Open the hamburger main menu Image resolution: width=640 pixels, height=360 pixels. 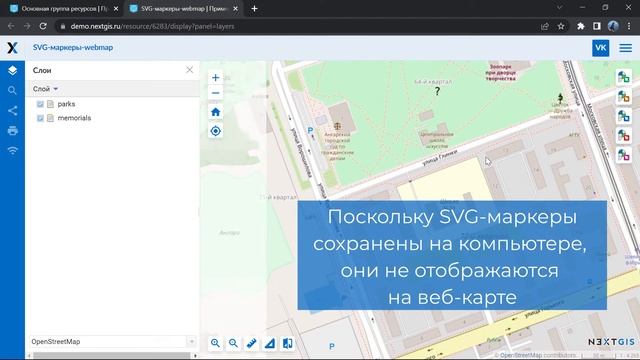click(x=625, y=48)
